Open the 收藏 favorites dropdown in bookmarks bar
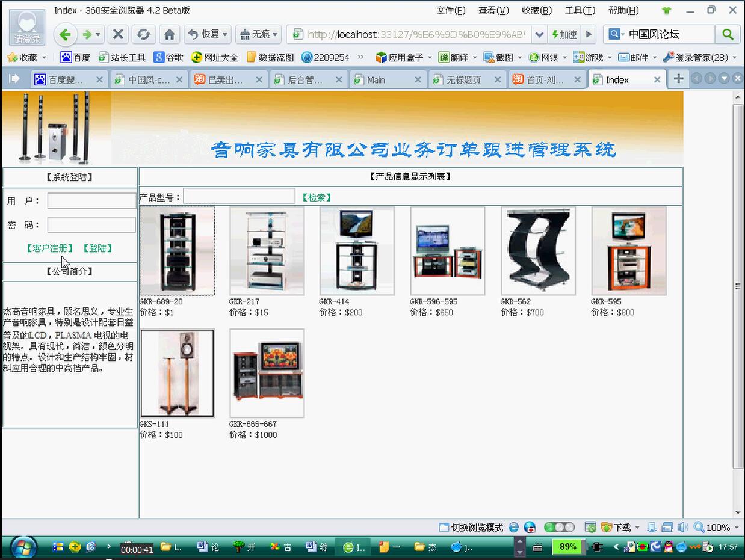Image resolution: width=745 pixels, height=560 pixels. [x=45, y=58]
